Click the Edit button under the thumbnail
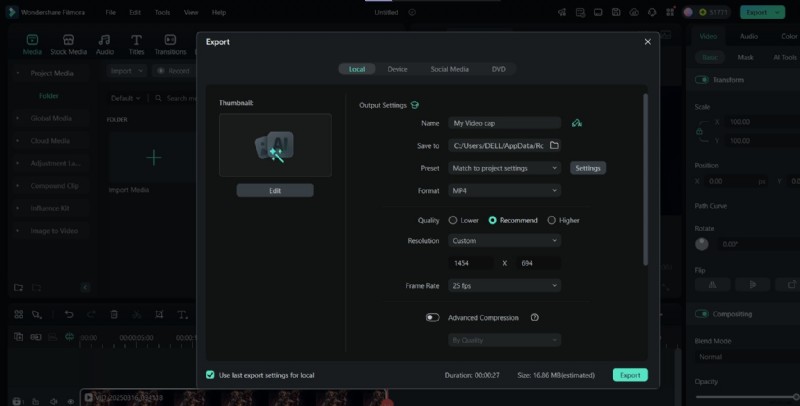The width and height of the screenshot is (800, 406). (x=275, y=190)
